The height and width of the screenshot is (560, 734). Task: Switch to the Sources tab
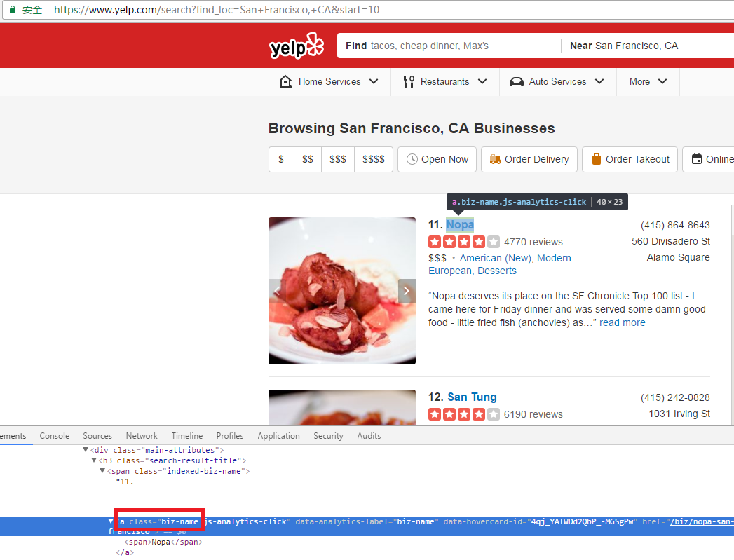[x=97, y=435]
